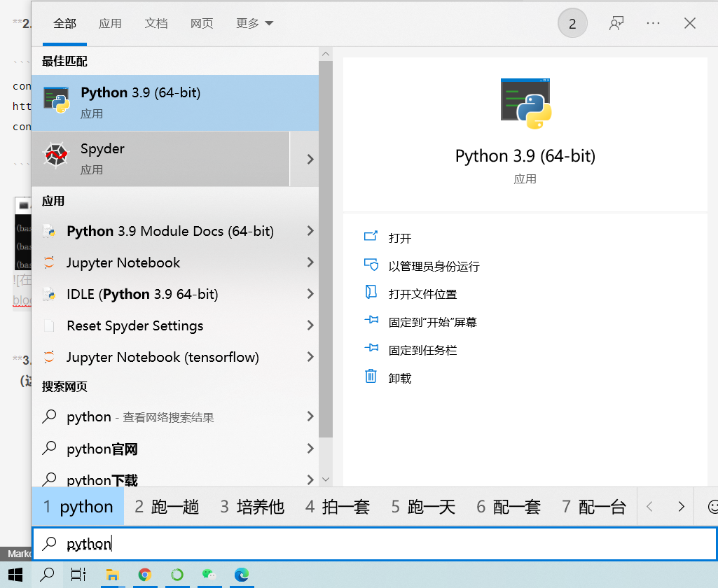Open the 更多 dropdown tab
This screenshot has height=588, width=718.
[x=254, y=23]
